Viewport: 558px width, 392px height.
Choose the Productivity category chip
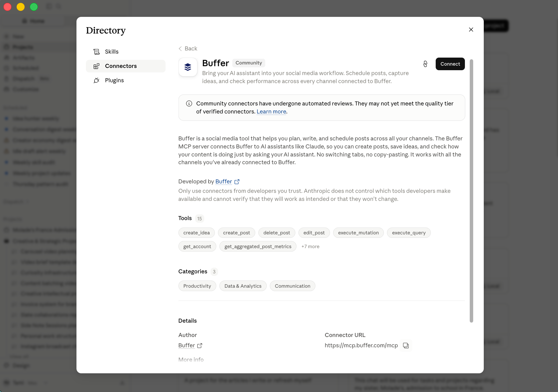click(197, 286)
